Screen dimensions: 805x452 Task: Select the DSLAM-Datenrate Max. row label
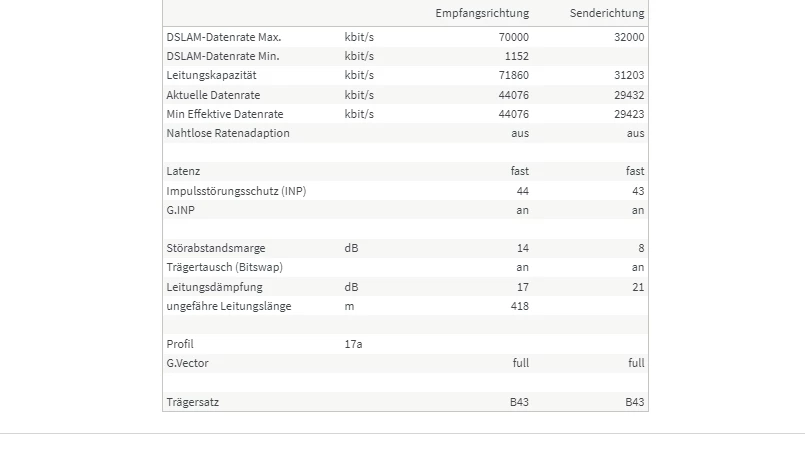224,37
